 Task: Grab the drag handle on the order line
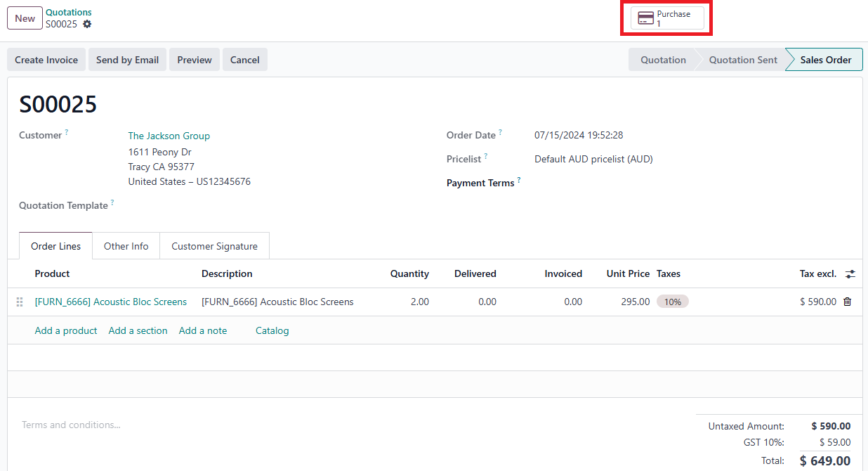[x=20, y=302]
